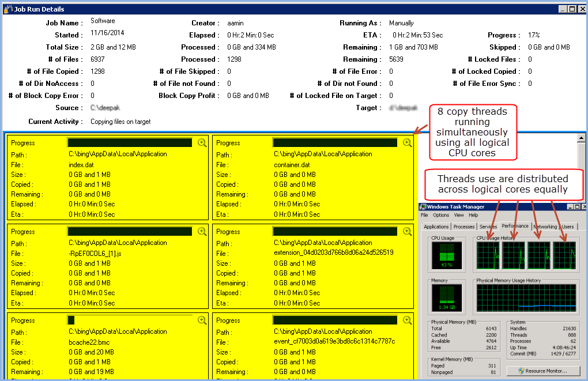Open Help menu in Task Manager
This screenshot has height=381, width=588.
tap(473, 215)
